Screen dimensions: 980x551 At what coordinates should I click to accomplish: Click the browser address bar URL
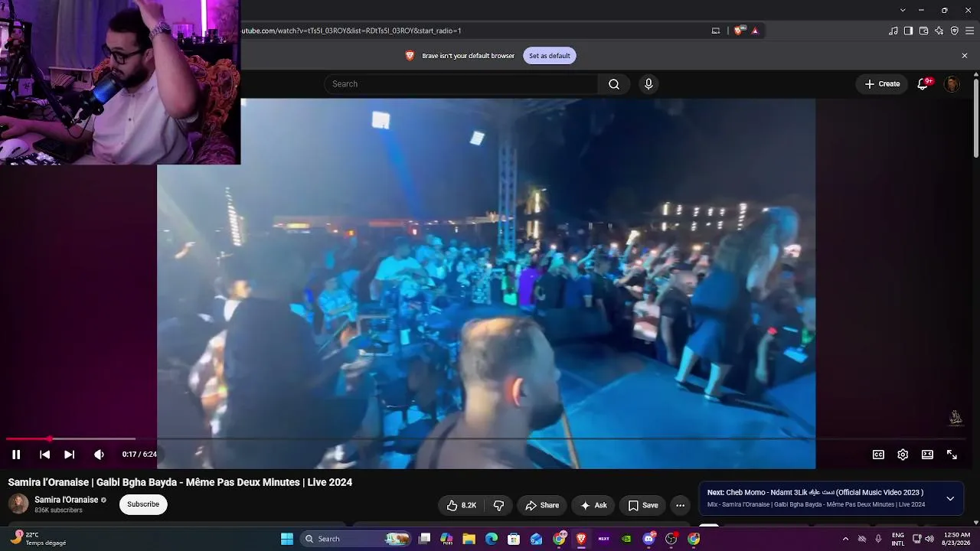click(x=351, y=31)
